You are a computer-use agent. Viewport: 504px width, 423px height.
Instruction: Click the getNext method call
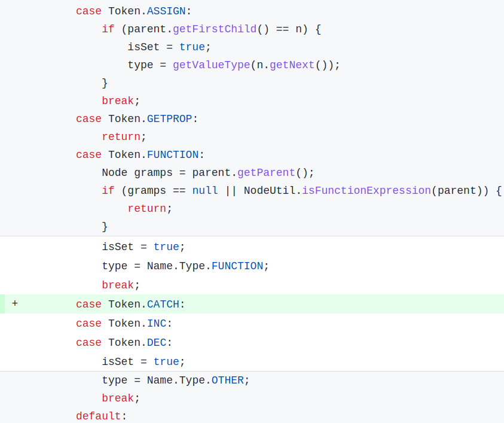(292, 65)
